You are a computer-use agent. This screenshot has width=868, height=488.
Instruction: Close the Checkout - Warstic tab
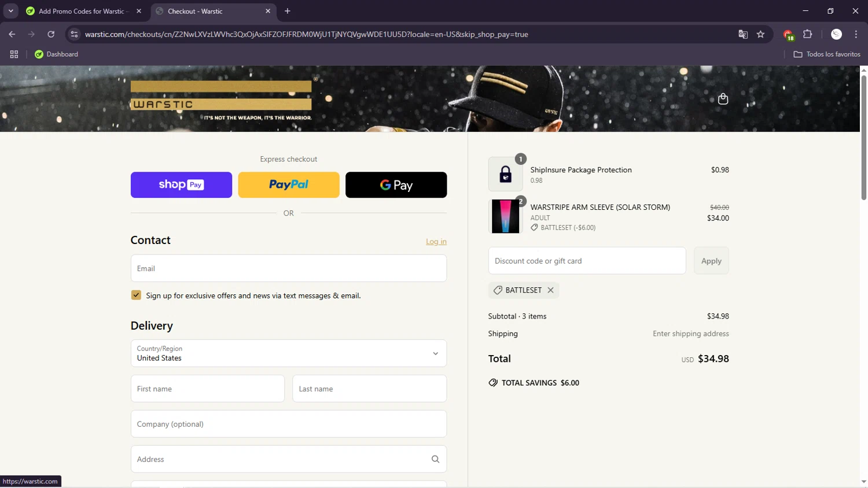pos(268,11)
